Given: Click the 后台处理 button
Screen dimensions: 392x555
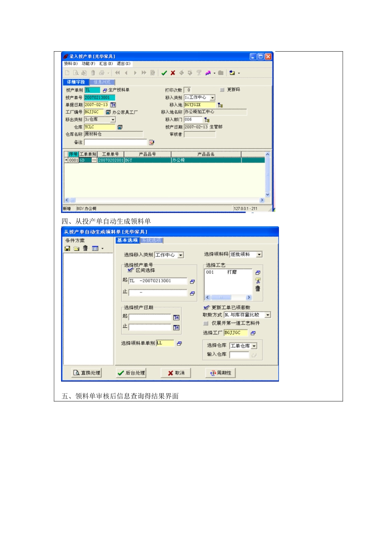Looking at the screenshot, I should click(131, 373).
